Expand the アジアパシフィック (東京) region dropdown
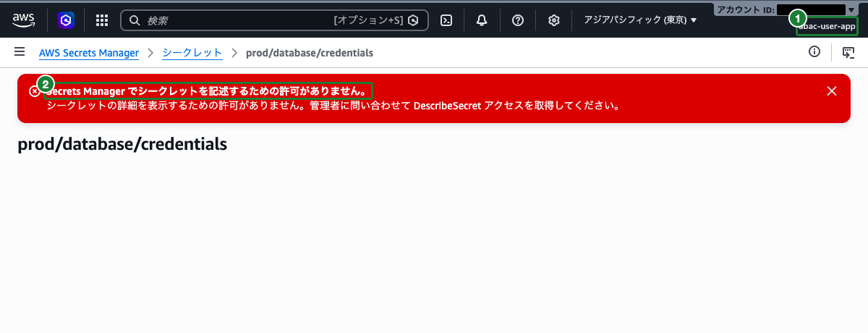The height and width of the screenshot is (333, 868). click(x=640, y=20)
